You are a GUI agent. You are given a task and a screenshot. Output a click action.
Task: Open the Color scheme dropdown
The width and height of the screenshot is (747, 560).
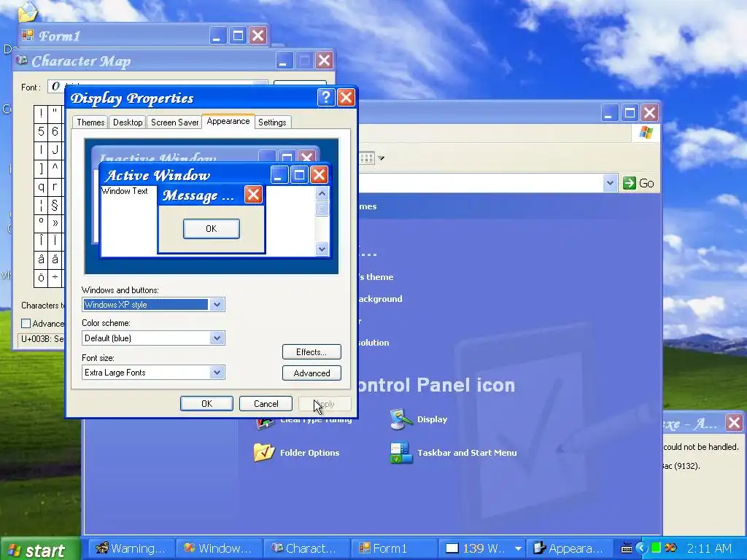coord(217,338)
